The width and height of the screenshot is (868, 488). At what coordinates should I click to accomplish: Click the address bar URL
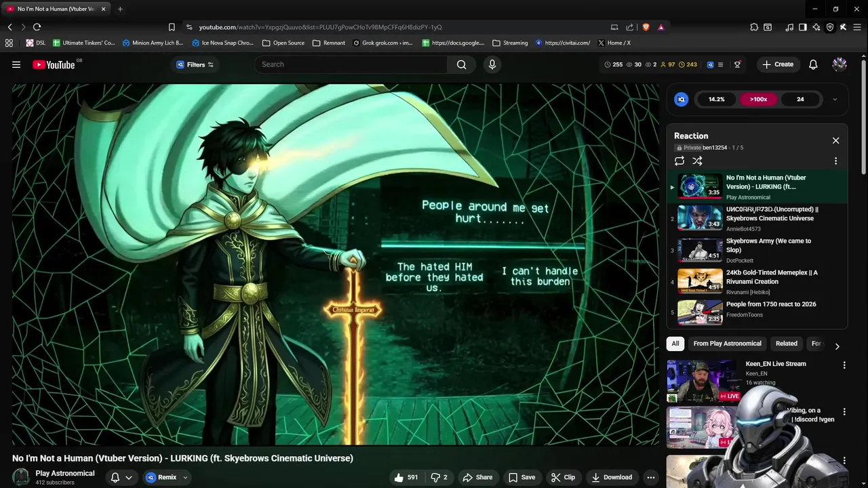320,27
